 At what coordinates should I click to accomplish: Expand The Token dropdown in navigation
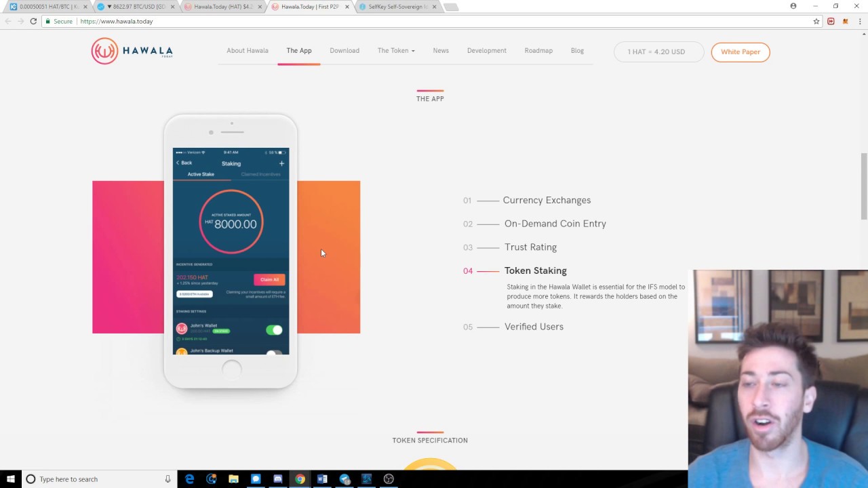pos(396,51)
